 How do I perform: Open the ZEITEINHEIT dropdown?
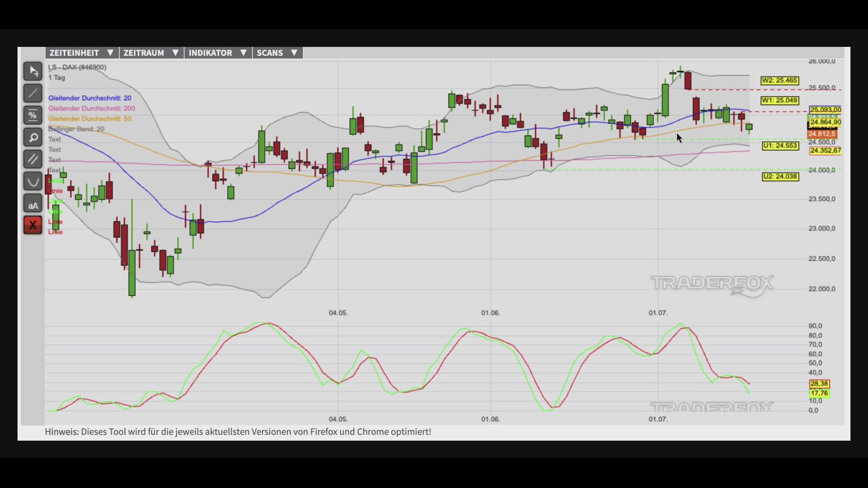pos(82,53)
